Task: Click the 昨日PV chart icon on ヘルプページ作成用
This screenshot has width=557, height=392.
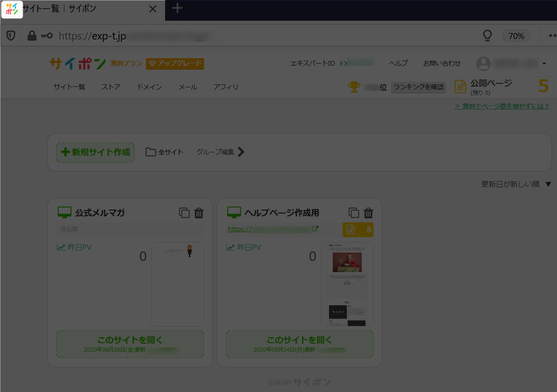Action: pos(231,247)
